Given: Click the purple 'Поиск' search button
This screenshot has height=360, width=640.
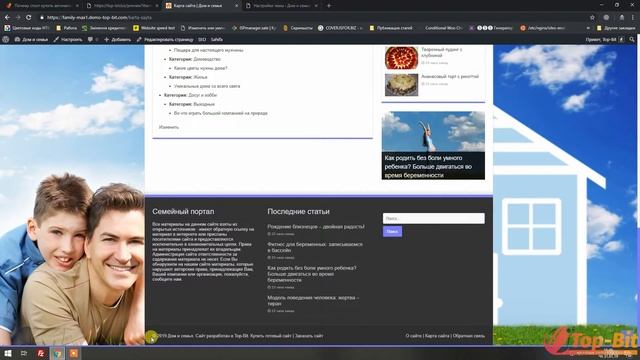Looking at the screenshot, I should click(x=392, y=231).
